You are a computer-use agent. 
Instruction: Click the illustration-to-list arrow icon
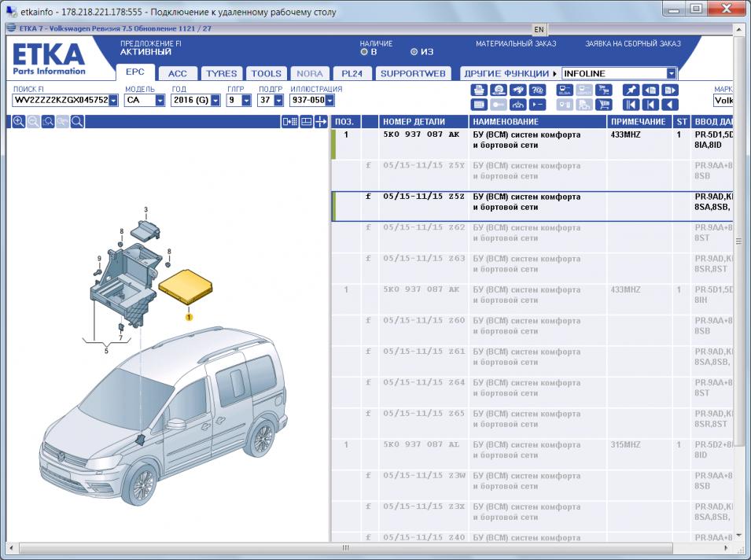(x=289, y=122)
